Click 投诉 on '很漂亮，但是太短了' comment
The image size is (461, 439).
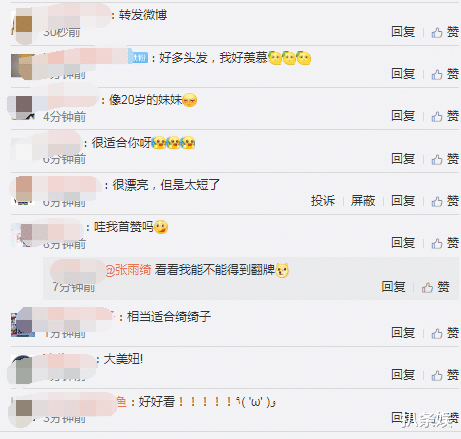point(323,201)
